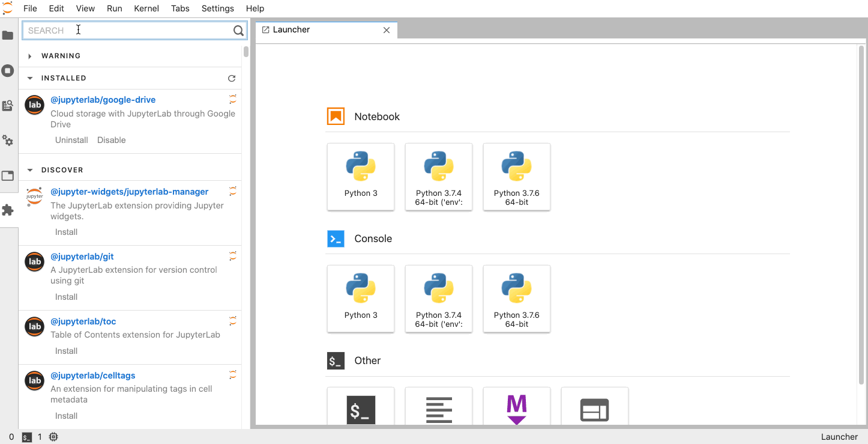Disable the google-drive extension

(x=112, y=140)
